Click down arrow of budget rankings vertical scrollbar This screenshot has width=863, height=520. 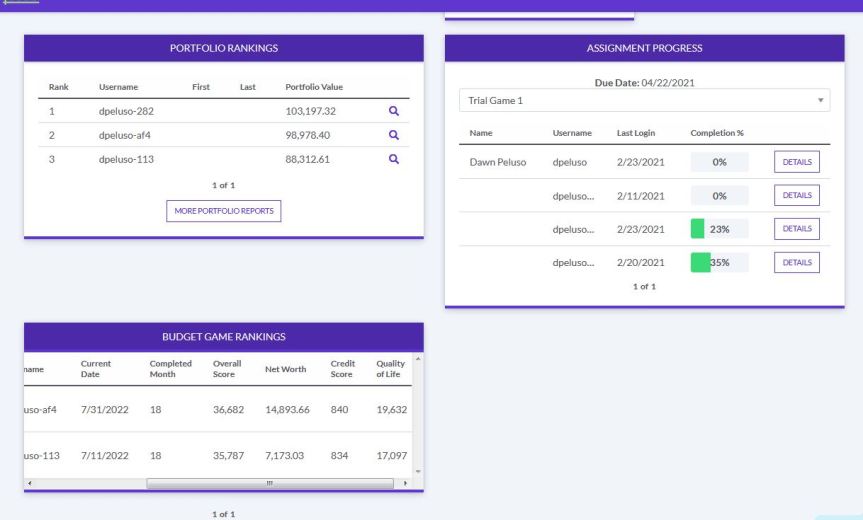point(418,471)
